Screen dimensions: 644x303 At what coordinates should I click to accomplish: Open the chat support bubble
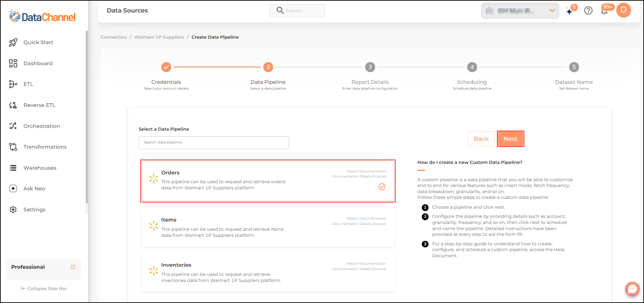632,289
